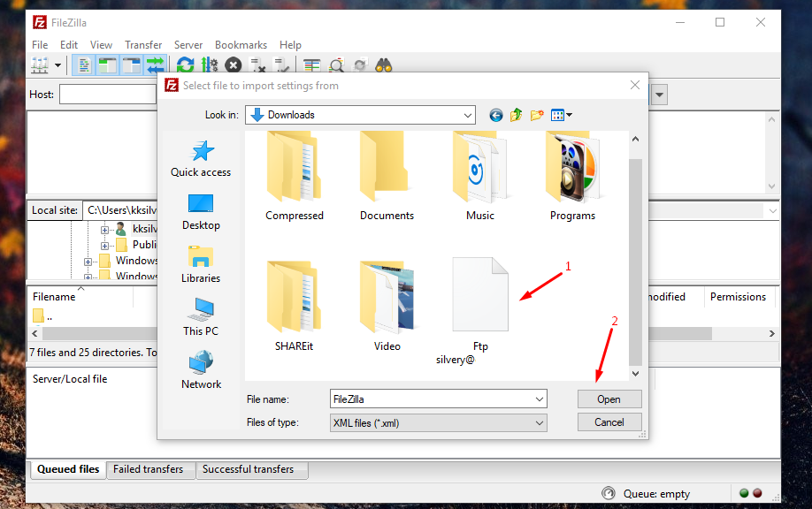Click the Server/Local file column header
Image resolution: width=812 pixels, height=509 pixels.
click(70, 379)
